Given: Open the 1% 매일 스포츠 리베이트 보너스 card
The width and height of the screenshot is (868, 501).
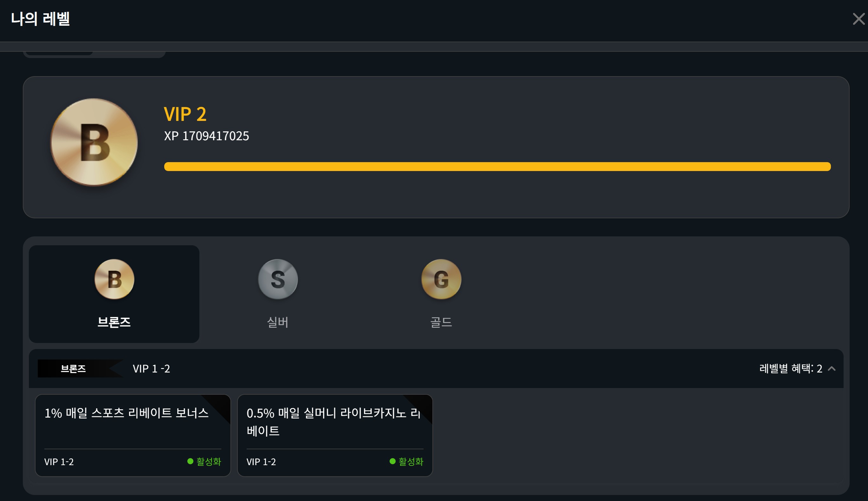Looking at the screenshot, I should [x=133, y=435].
